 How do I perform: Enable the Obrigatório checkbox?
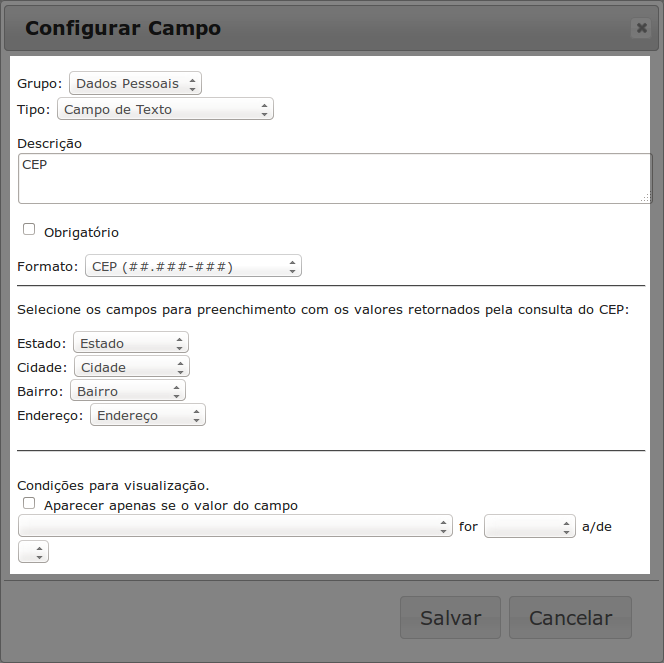29,230
